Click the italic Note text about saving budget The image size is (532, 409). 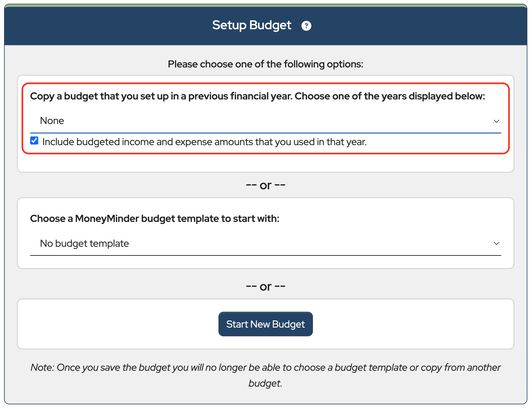pyautogui.click(x=265, y=368)
